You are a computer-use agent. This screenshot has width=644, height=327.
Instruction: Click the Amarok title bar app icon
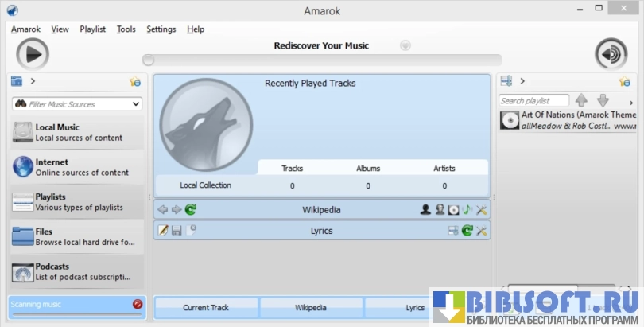click(x=12, y=10)
